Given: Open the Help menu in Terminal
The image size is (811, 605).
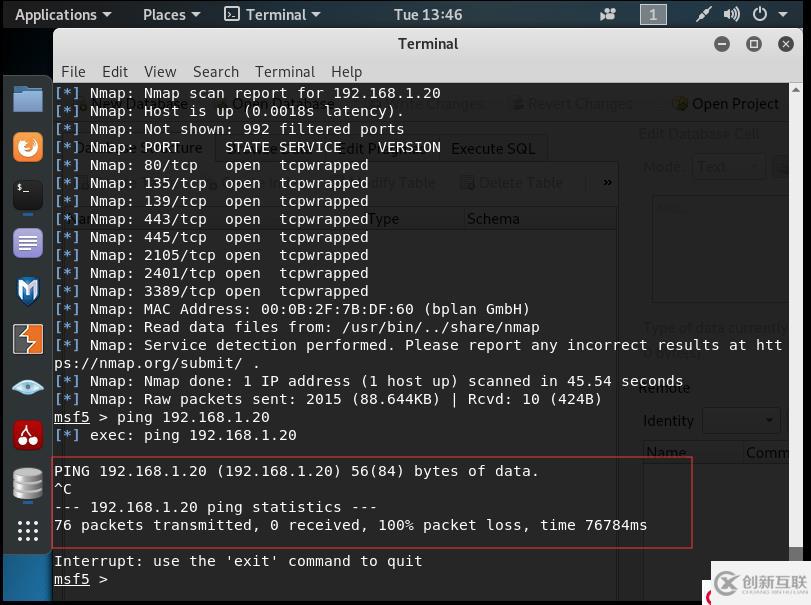Looking at the screenshot, I should [x=347, y=72].
